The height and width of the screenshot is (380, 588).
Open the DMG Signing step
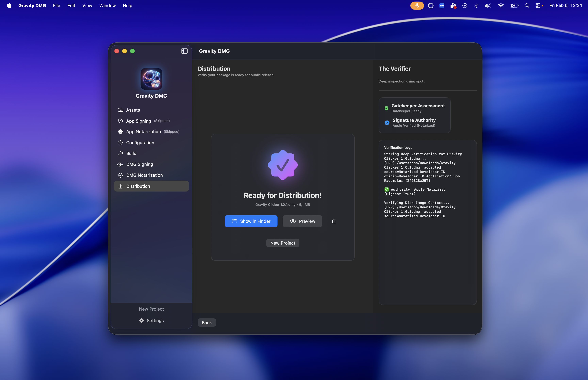coord(139,164)
